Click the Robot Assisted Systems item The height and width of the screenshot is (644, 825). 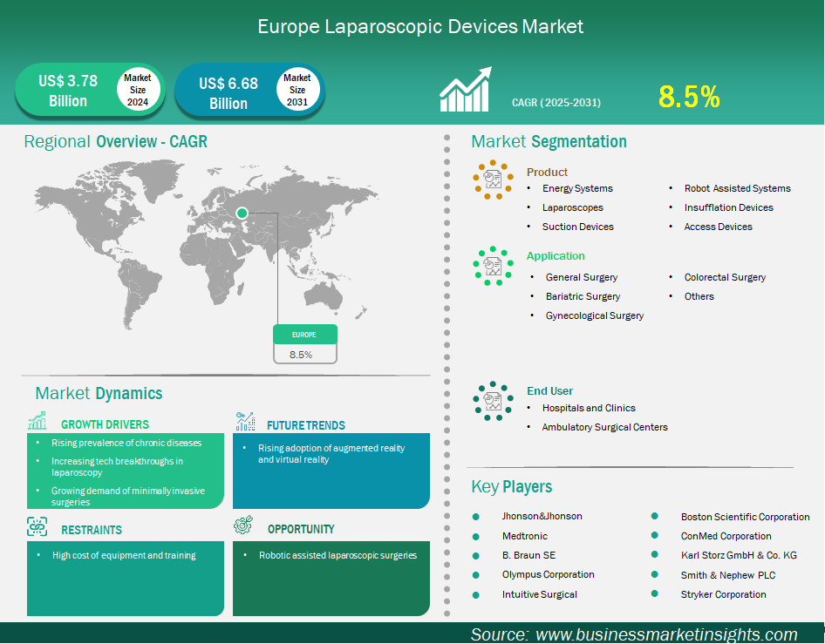[737, 188]
